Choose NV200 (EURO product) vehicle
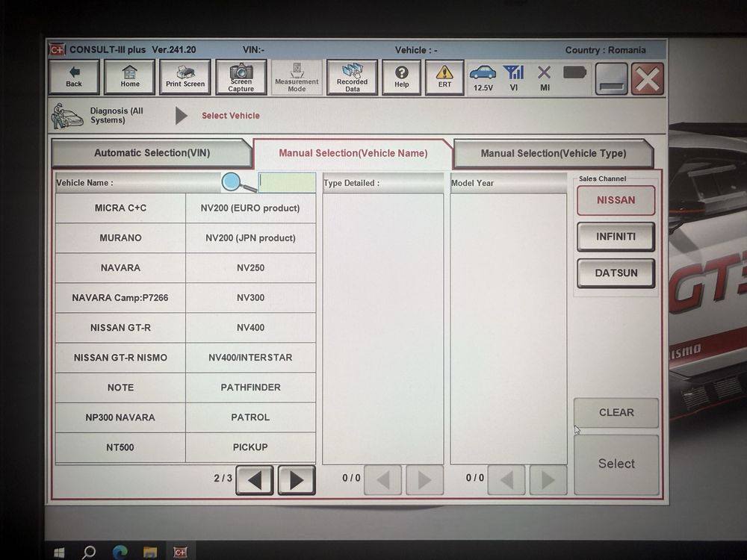This screenshot has height=560, width=747. pos(250,208)
